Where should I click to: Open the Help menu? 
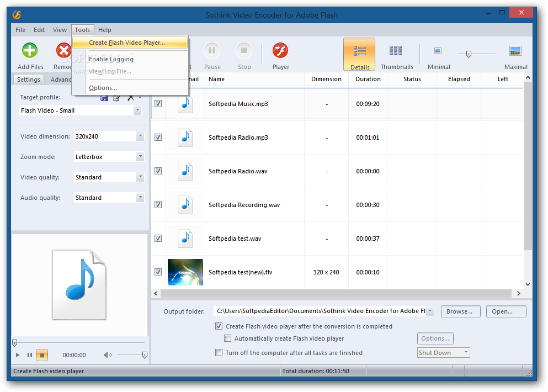(x=104, y=30)
